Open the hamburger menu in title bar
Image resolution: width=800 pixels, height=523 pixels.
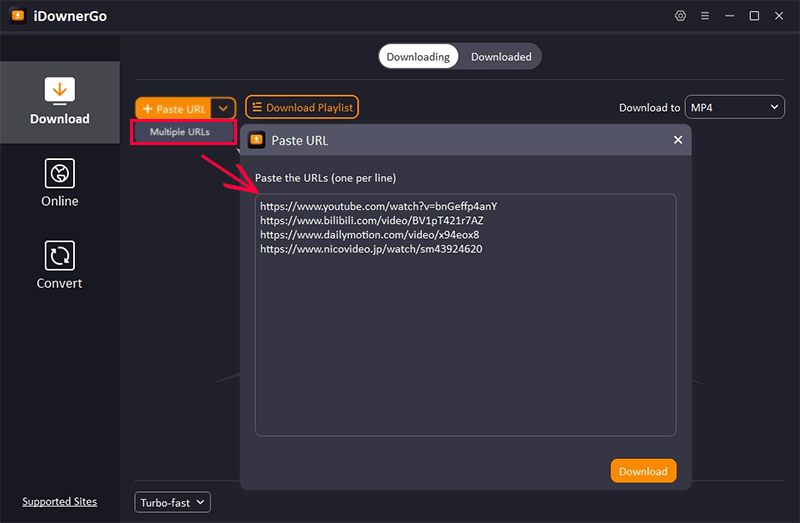click(x=705, y=16)
